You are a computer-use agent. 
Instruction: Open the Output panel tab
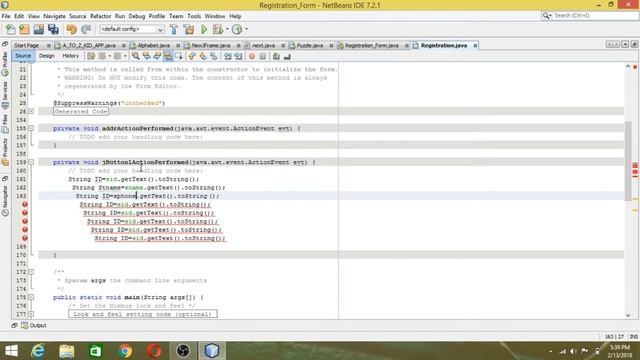(34, 325)
